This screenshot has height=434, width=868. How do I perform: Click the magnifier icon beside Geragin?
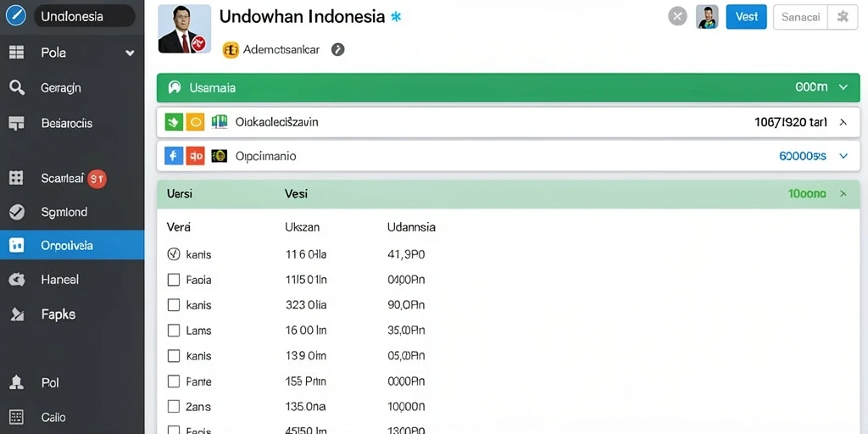pyautogui.click(x=17, y=87)
